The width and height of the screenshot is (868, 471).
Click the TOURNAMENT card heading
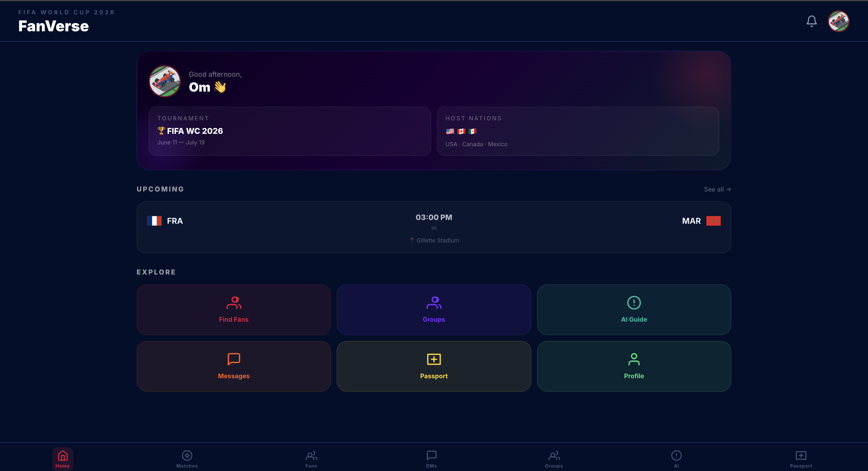(x=183, y=118)
